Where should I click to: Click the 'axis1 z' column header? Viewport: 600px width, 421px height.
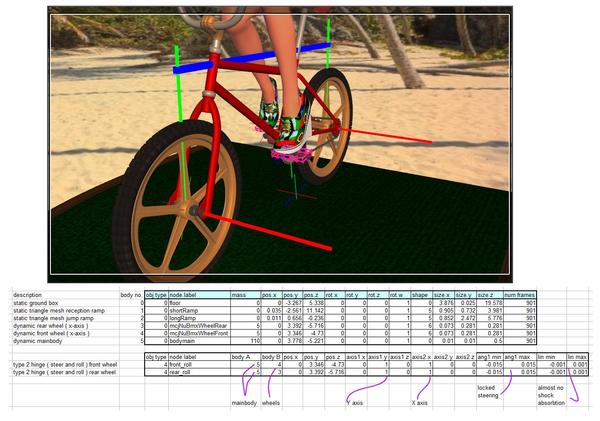(x=400, y=357)
